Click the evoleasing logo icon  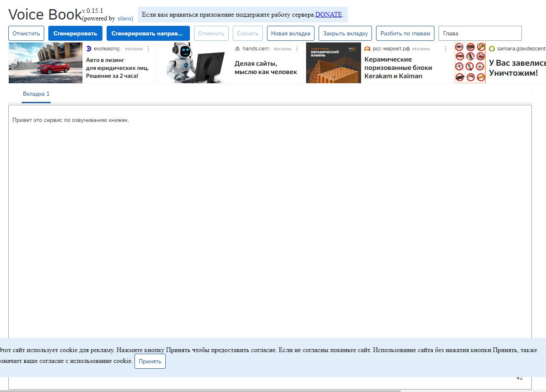(x=89, y=49)
